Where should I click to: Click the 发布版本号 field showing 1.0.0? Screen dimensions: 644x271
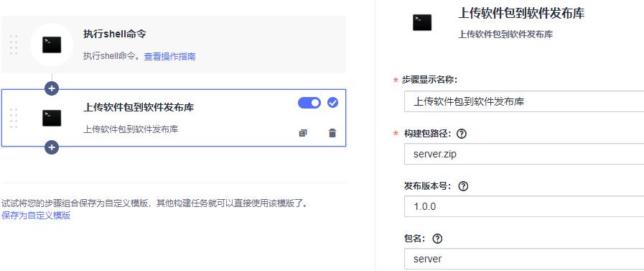pos(524,206)
